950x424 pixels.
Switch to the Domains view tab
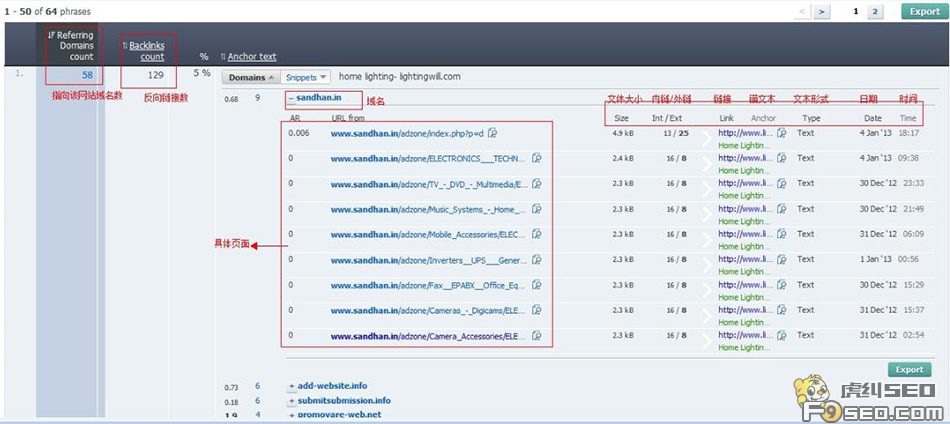click(x=250, y=77)
